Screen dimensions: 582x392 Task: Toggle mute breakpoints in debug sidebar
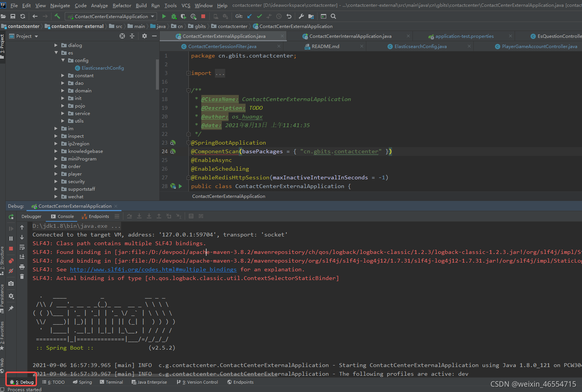pyautogui.click(x=11, y=271)
